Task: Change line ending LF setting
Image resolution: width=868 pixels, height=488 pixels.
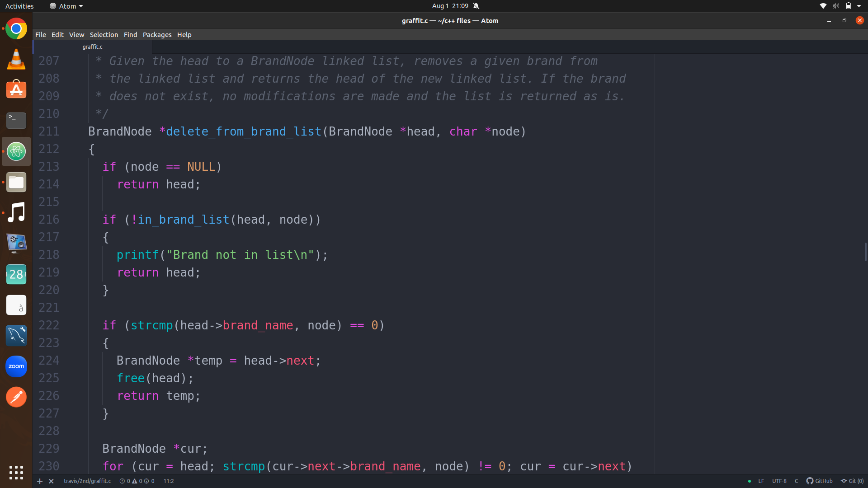Action: coord(761,481)
